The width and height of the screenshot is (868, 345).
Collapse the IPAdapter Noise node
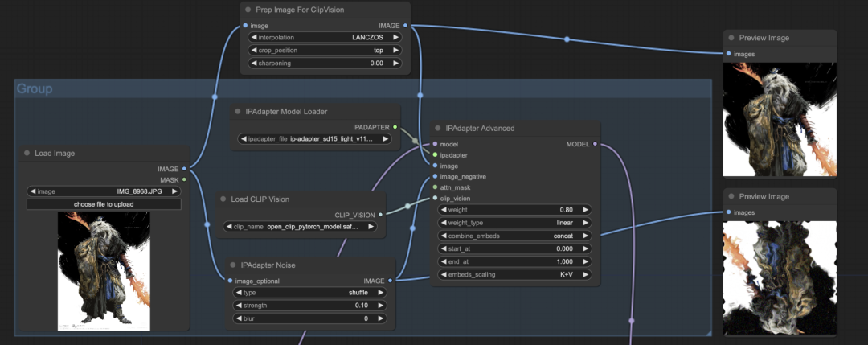tap(232, 265)
